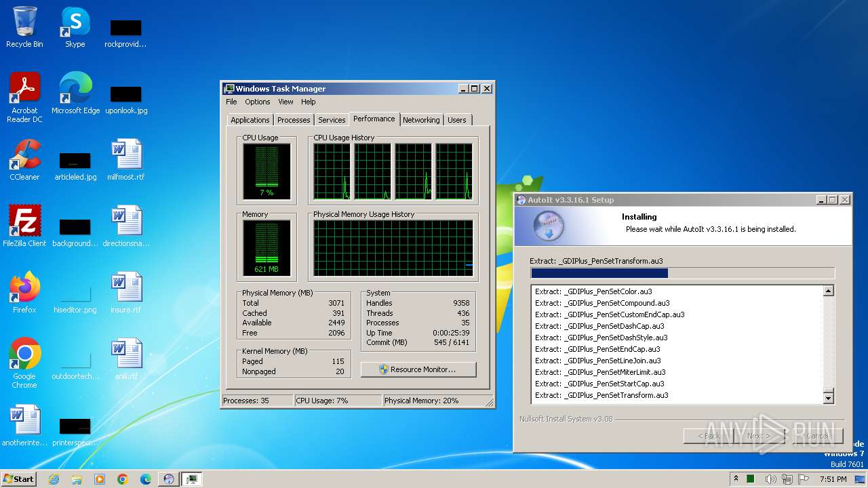
Task: Select the hiseditor.png file icon
Action: pos(75,298)
